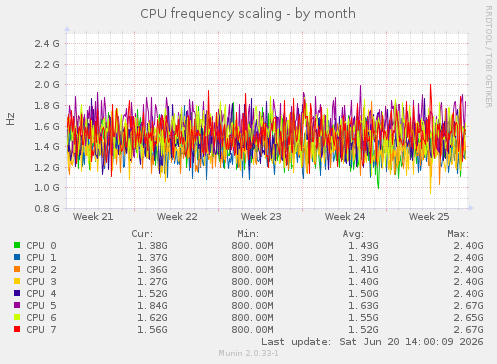Click the 'CPU 0' legend label
Viewport: 497px width, 364px height.
(x=41, y=246)
